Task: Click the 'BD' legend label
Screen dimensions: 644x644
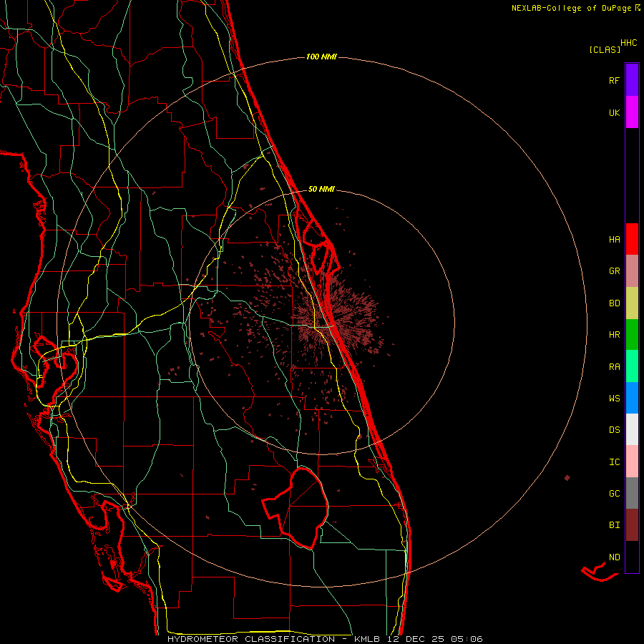Action: 614,303
